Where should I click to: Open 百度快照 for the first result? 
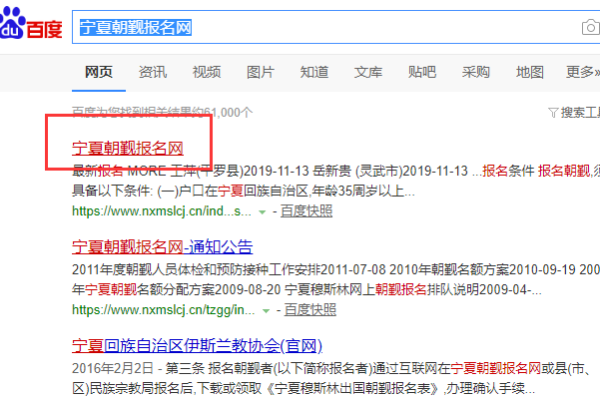(x=307, y=211)
